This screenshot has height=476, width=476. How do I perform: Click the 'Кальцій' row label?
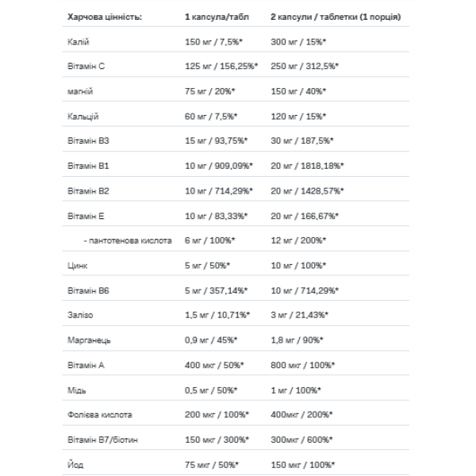coord(83,117)
